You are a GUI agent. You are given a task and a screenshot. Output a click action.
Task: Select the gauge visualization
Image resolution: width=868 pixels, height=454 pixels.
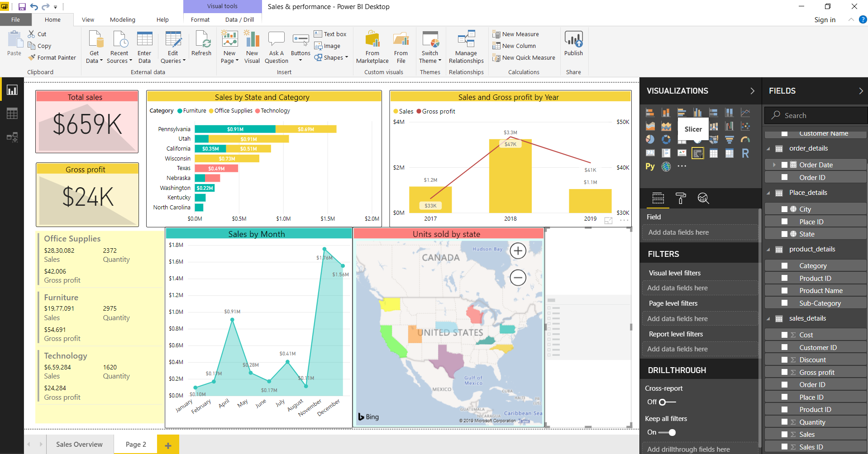tap(745, 139)
